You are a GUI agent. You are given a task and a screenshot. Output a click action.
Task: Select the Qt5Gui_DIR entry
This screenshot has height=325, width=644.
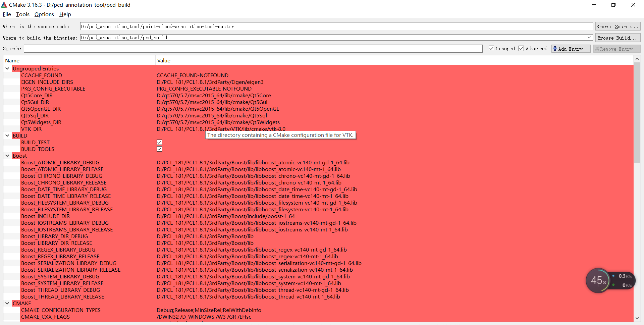click(x=35, y=102)
